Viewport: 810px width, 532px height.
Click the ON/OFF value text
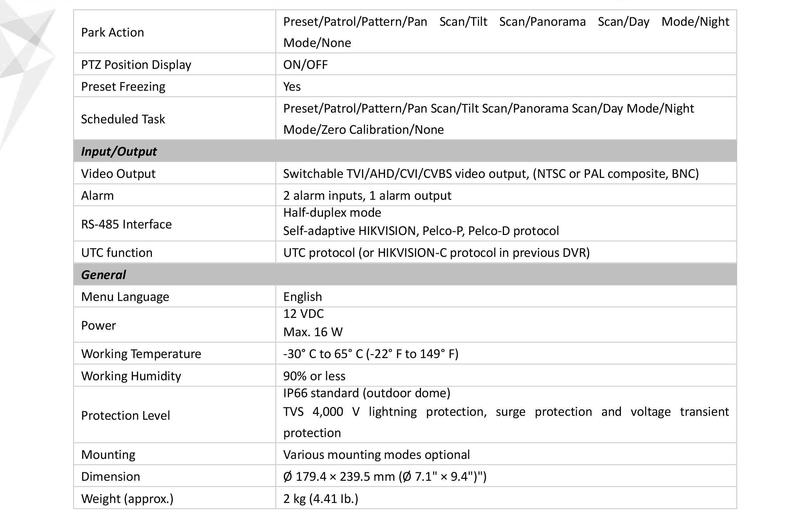[305, 65]
